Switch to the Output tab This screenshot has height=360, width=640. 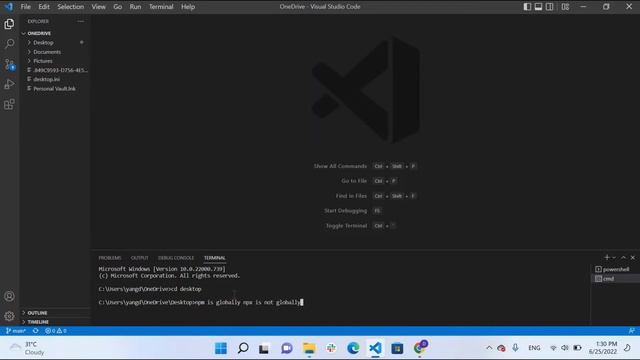pos(140,258)
